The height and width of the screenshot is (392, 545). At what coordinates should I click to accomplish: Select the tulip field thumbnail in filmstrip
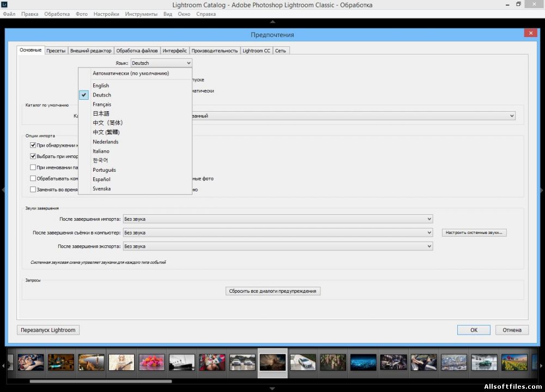pos(514,362)
